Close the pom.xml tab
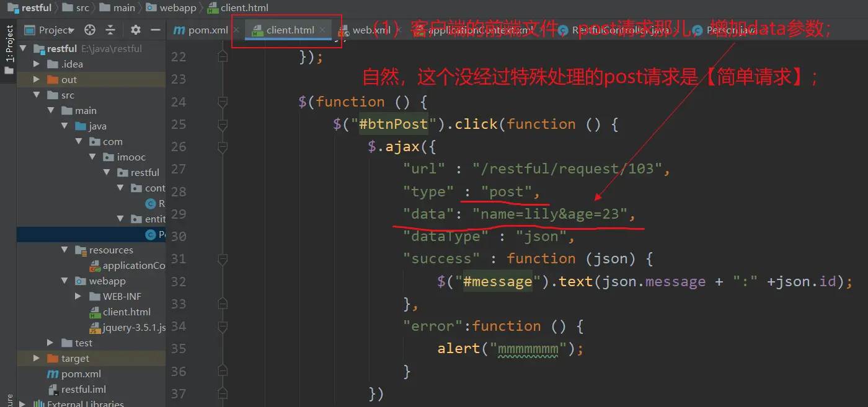 [236, 30]
